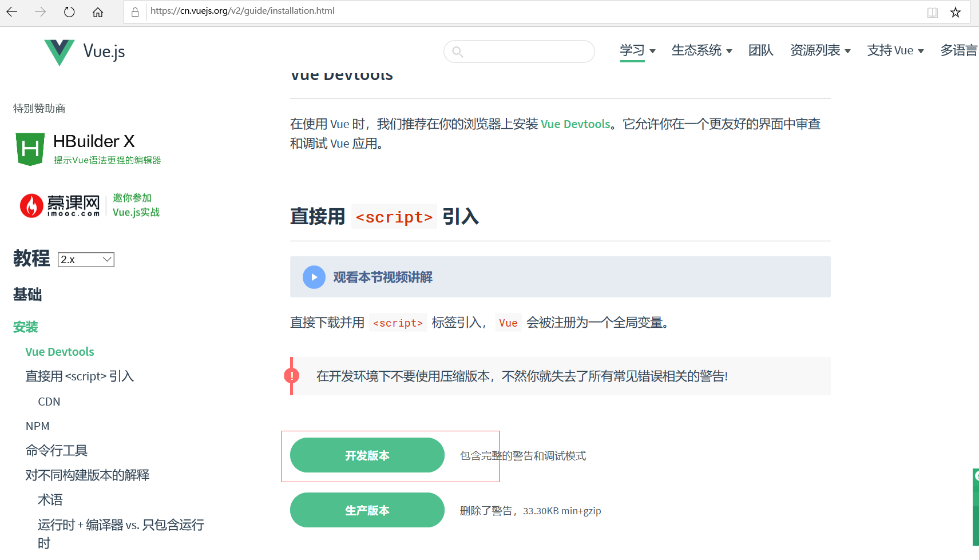Expand the 资源列表 menu

pos(820,51)
